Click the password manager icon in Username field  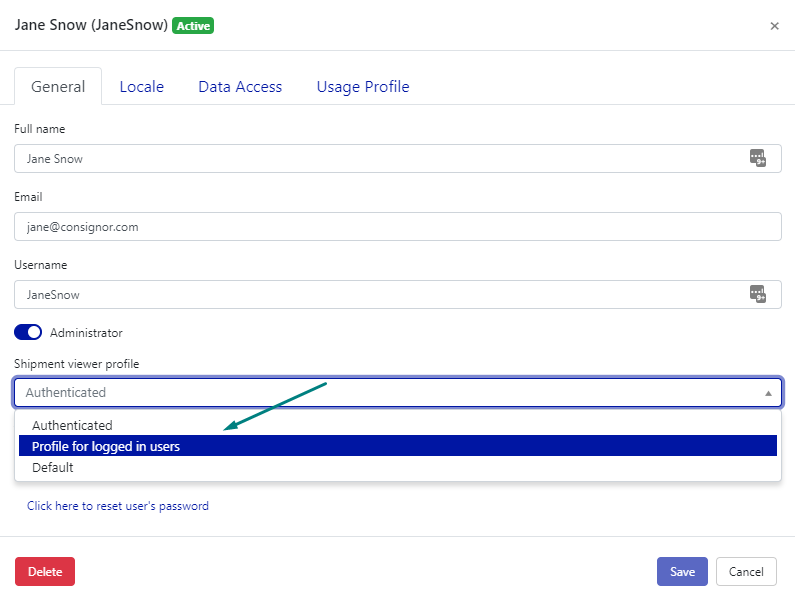point(757,294)
